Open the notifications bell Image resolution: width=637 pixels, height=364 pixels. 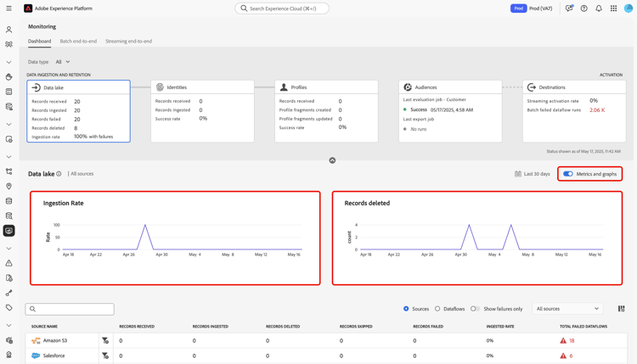(599, 8)
